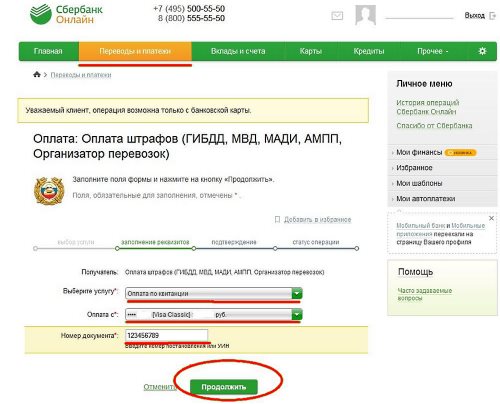This screenshot has width=500, height=404.
Task: Click the статус операции step label
Action: coord(316,242)
